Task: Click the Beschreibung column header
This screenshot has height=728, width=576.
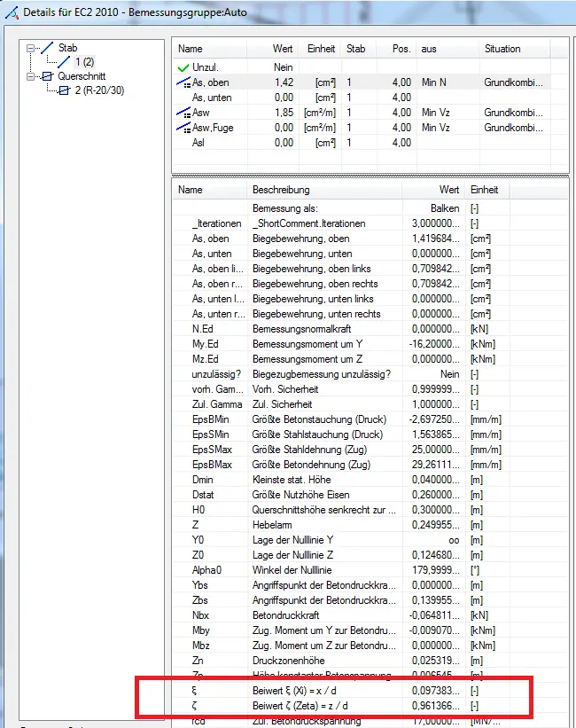Action: [324, 190]
